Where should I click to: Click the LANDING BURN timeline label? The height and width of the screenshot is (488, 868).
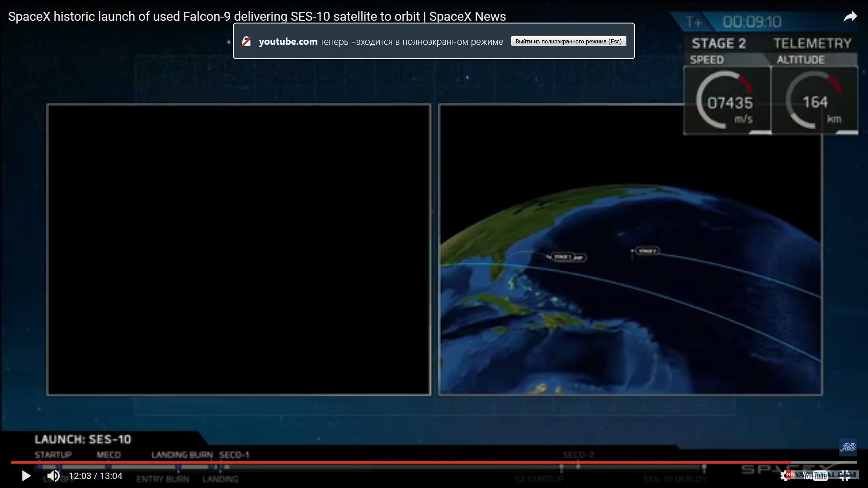(182, 455)
